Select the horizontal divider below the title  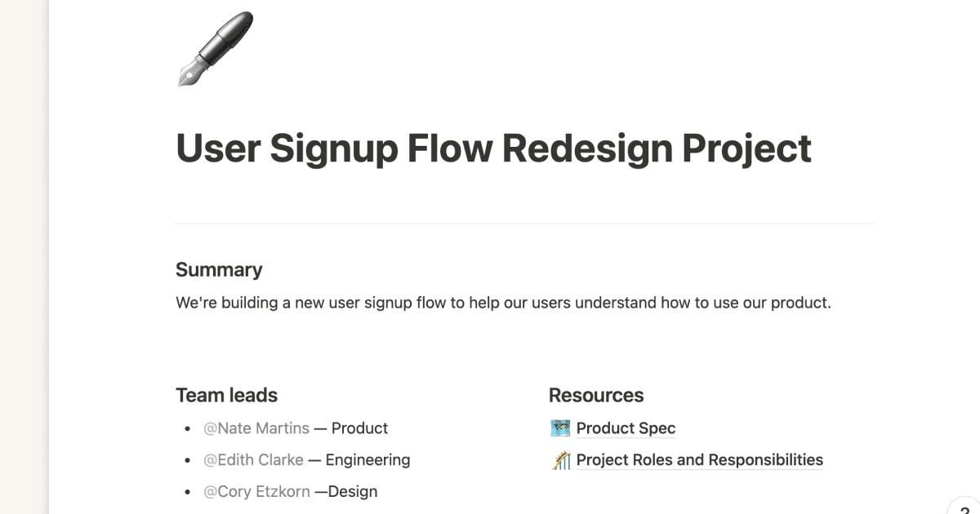tap(523, 223)
